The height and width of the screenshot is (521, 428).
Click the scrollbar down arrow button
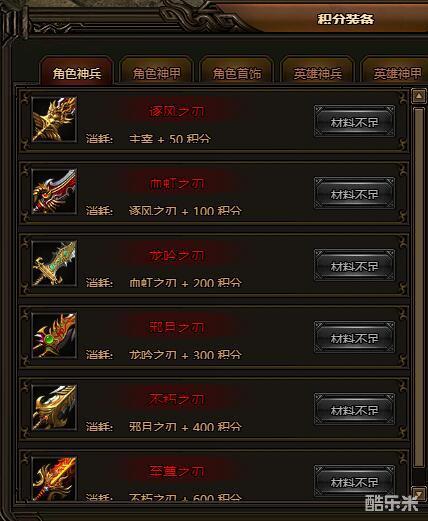(x=419, y=493)
